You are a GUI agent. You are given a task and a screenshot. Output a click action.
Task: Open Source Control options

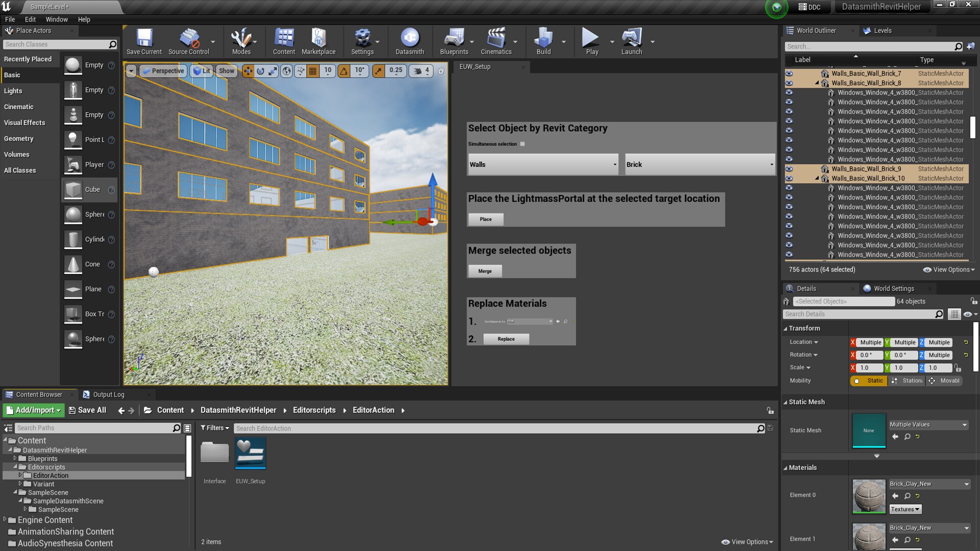188,41
